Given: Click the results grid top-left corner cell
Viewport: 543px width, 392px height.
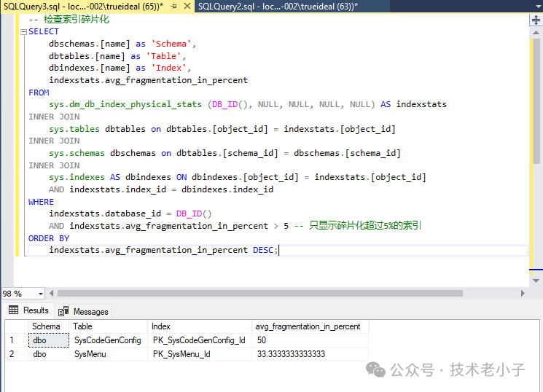Looking at the screenshot, I should pyautogui.click(x=17, y=326).
